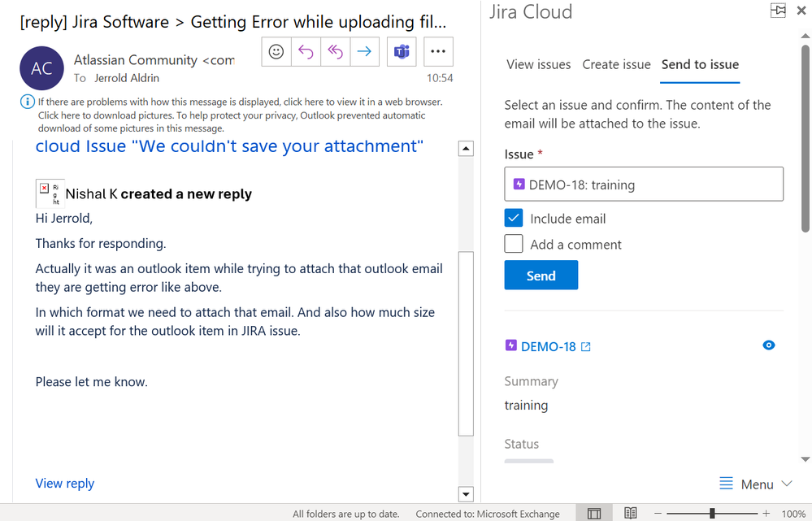Click the "Please let me know." line
This screenshot has height=521, width=812.
coord(92,382)
